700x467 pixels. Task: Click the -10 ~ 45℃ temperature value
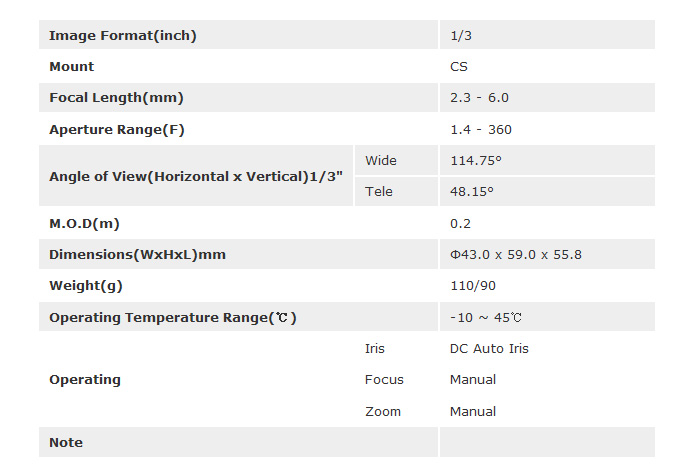[486, 317]
